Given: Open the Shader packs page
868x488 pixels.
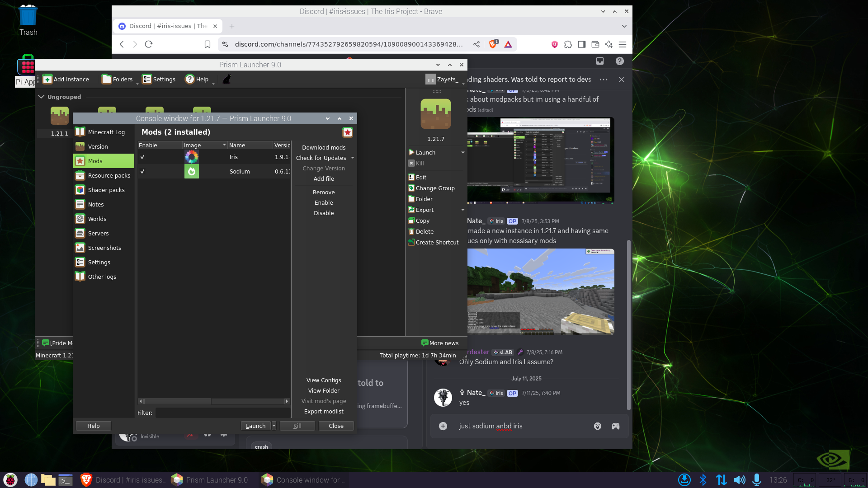Looking at the screenshot, I should coord(106,190).
